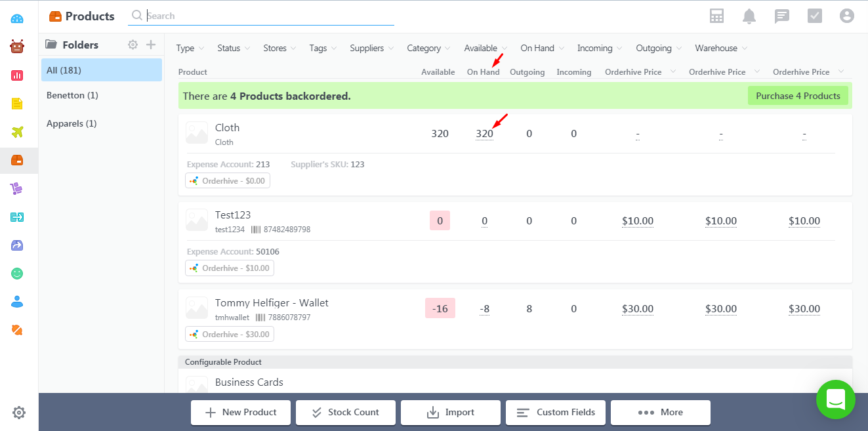
Task: Open the orange products box sidebar icon
Action: tap(18, 160)
